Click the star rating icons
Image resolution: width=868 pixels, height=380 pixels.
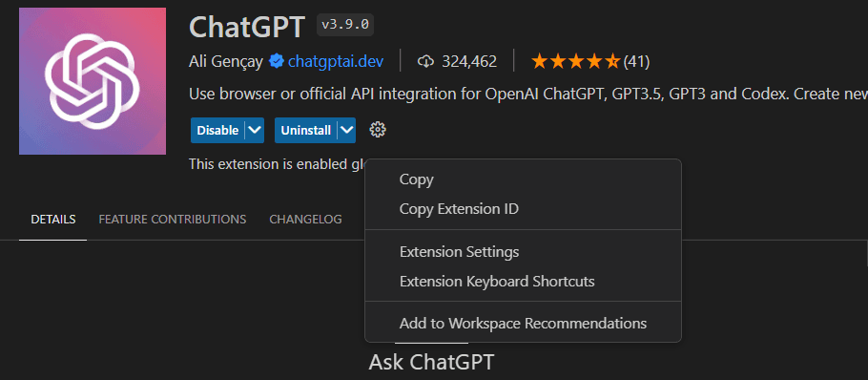click(x=575, y=61)
